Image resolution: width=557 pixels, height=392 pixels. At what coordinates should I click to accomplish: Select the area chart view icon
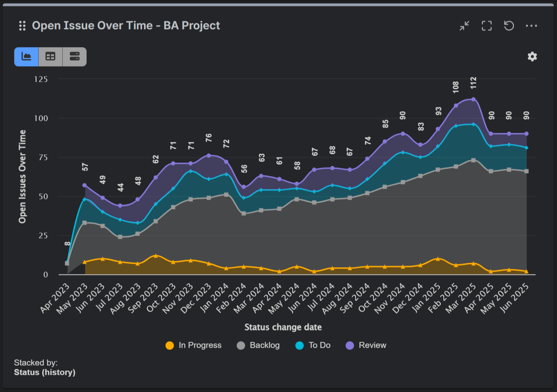(x=26, y=56)
